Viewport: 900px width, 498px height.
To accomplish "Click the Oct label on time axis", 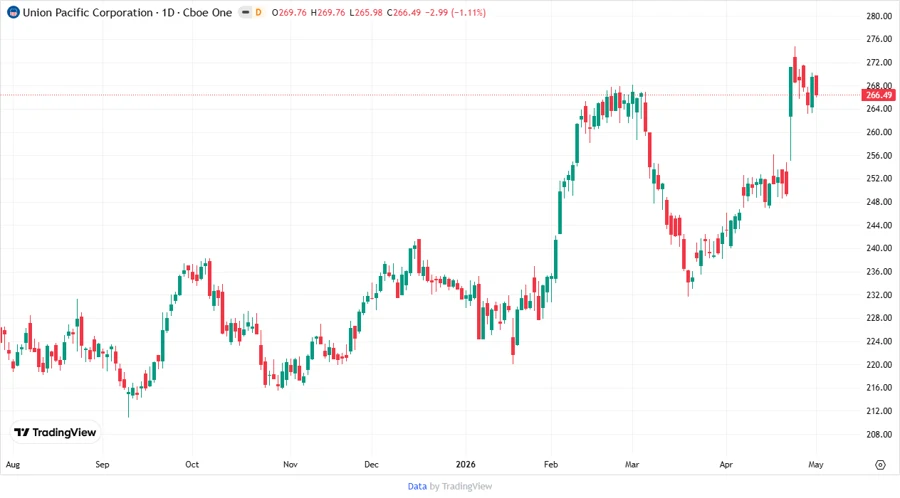I will tap(192, 465).
